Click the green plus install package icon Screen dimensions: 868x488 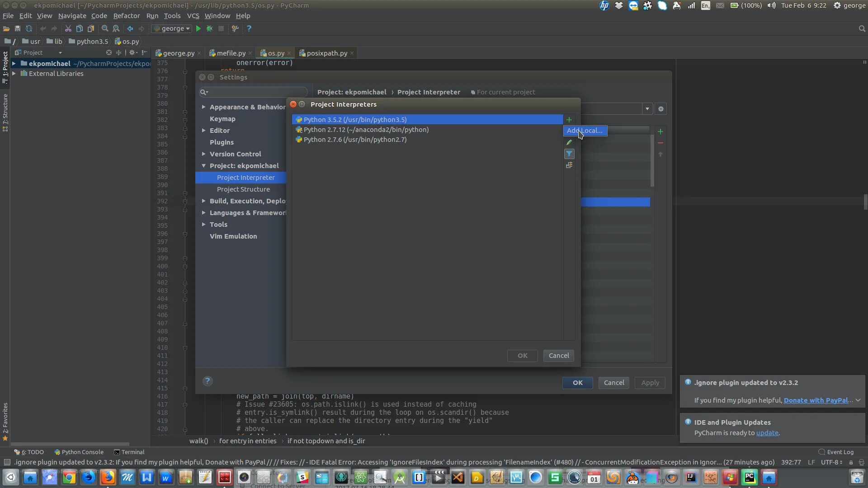coord(660,131)
